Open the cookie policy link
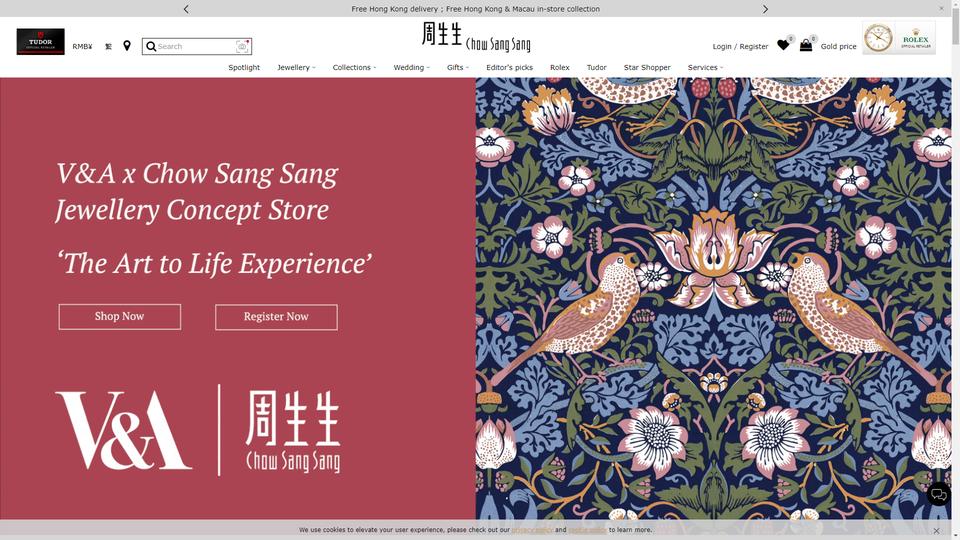This screenshot has width=960, height=540. point(587,530)
